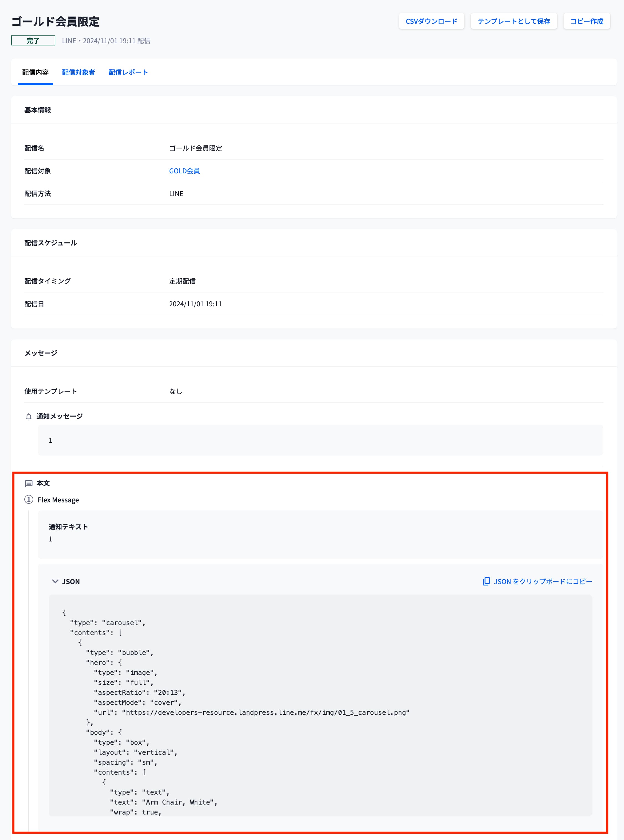This screenshot has height=840, width=624.
Task: Click the 配信対象 field label
Action: pos(38,171)
